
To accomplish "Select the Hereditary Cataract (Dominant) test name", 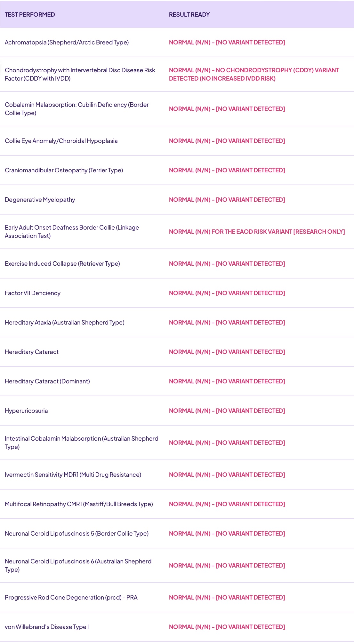I will pyautogui.click(x=47, y=381).
